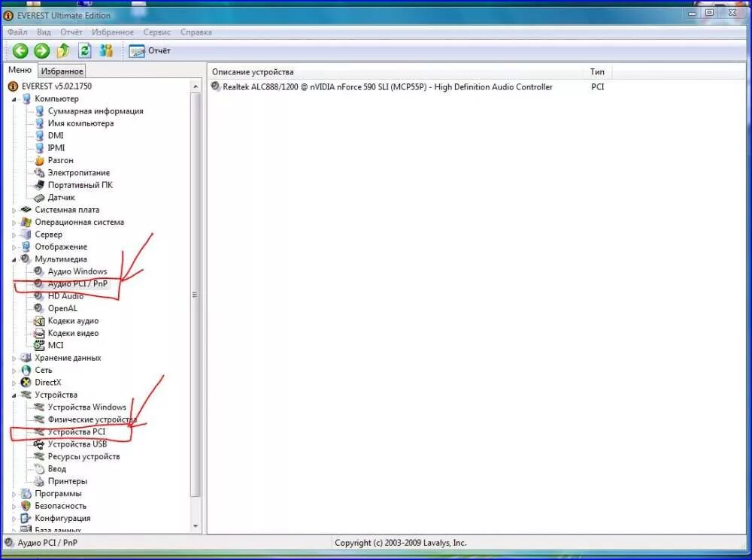This screenshot has width=752, height=560.
Task: Click the Устройства USB icon
Action: click(39, 444)
